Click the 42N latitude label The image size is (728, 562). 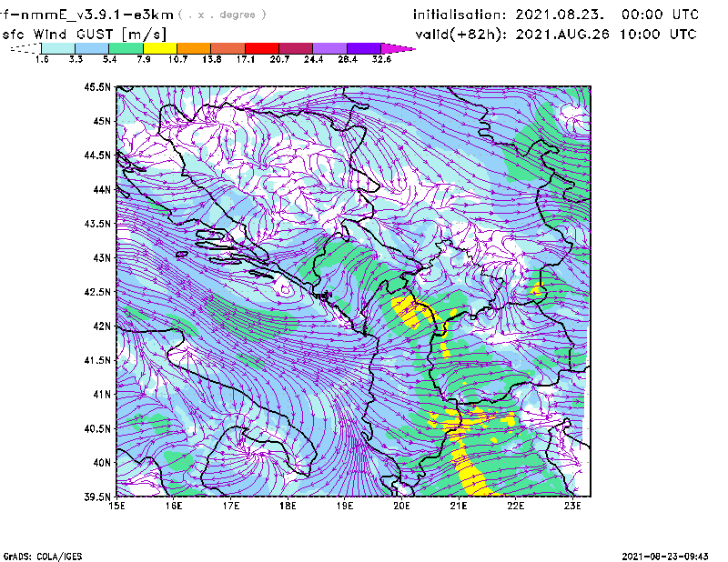click(102, 326)
